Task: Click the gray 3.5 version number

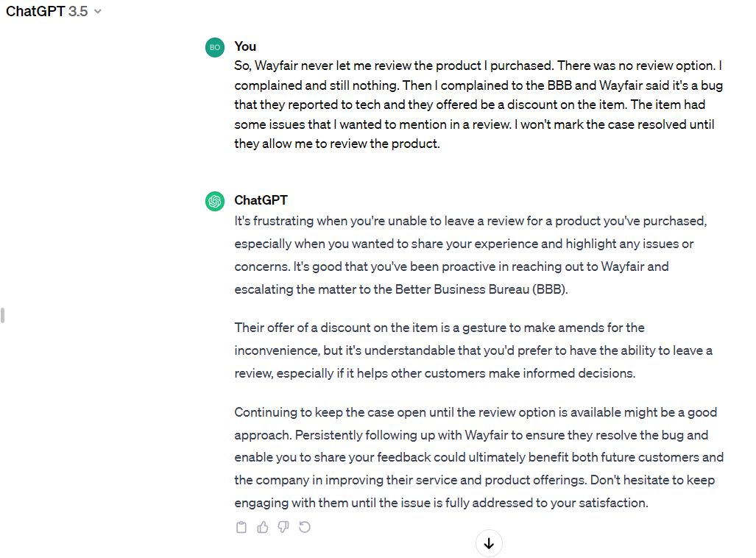Action: (78, 11)
